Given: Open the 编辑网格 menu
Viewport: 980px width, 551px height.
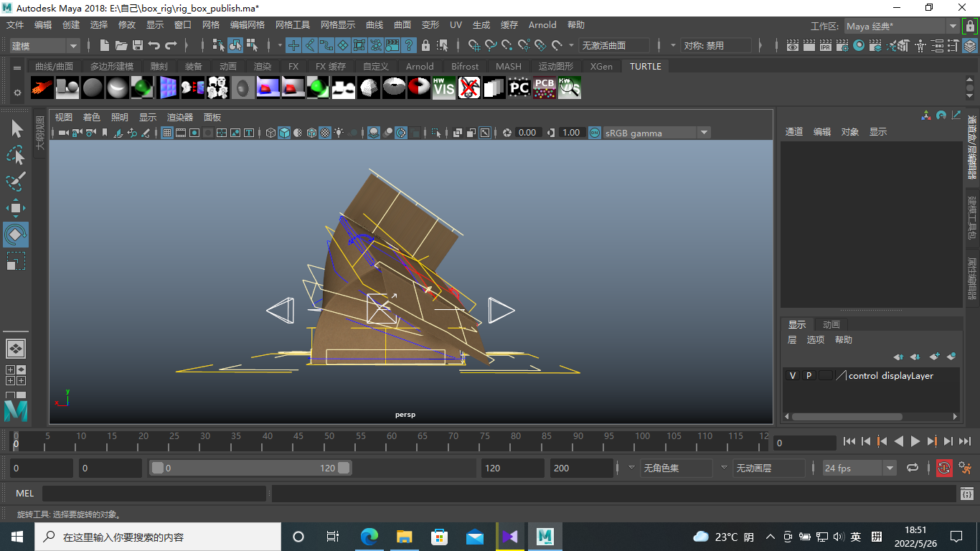Looking at the screenshot, I should click(x=248, y=25).
